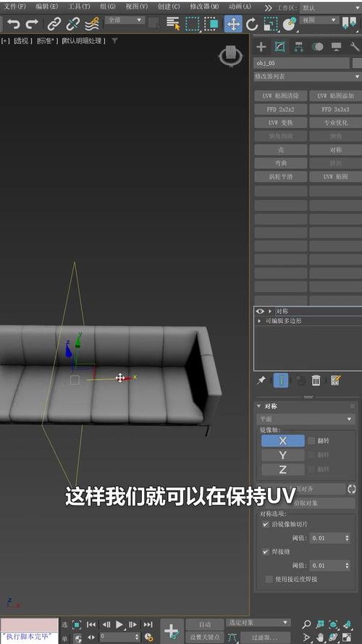Viewport: 362px width, 644px height.
Task: Uncheck 焊接缝 checkbox
Action: pos(266,551)
